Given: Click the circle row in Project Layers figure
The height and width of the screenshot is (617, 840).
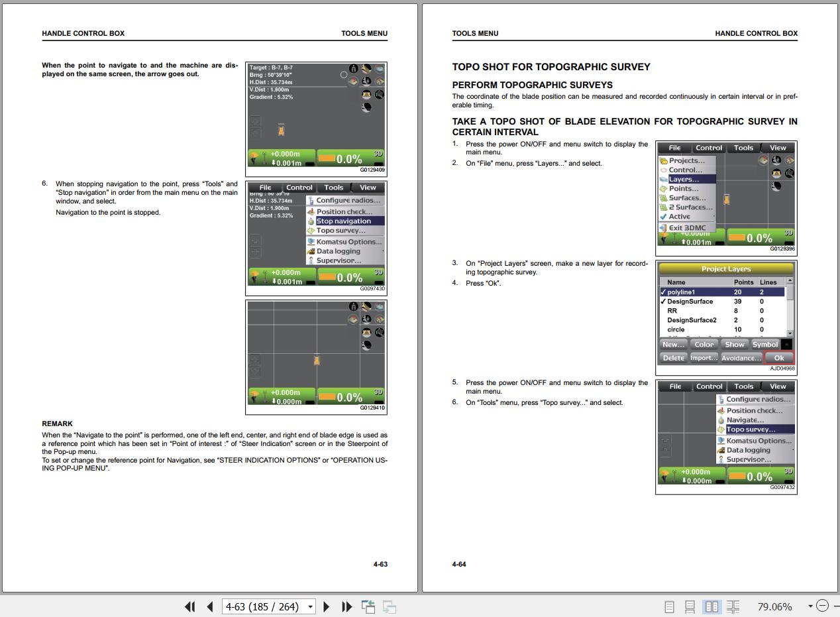Looking at the screenshot, I should point(722,329).
